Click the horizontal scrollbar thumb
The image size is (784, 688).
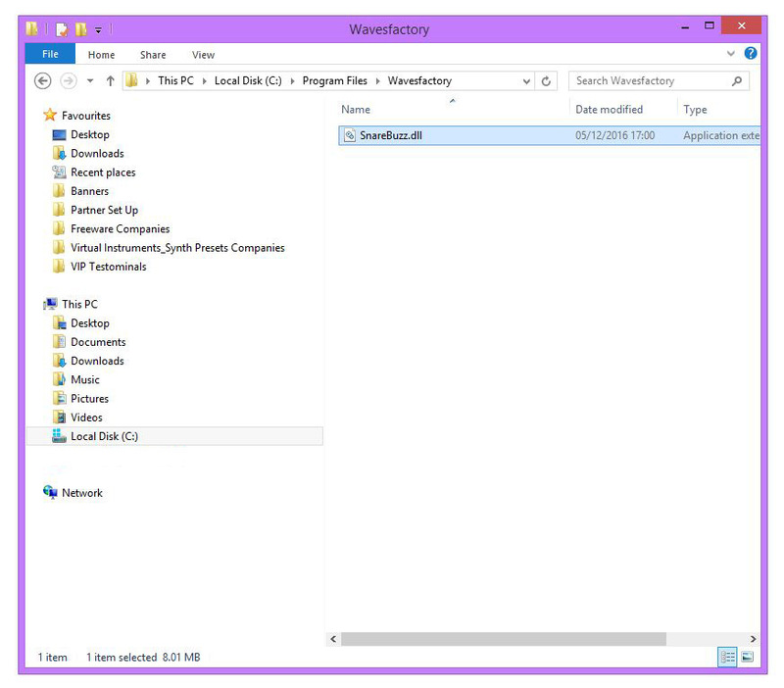click(x=504, y=639)
